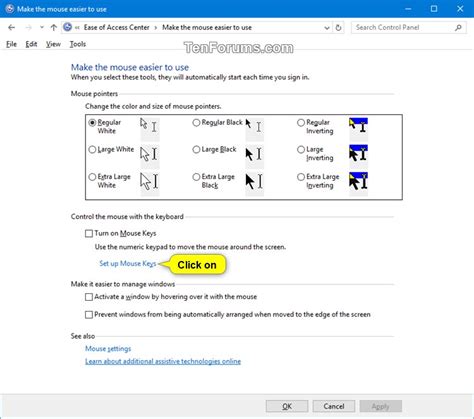Minimize the window
Viewport: 474px width, 419px height.
coord(408,9)
